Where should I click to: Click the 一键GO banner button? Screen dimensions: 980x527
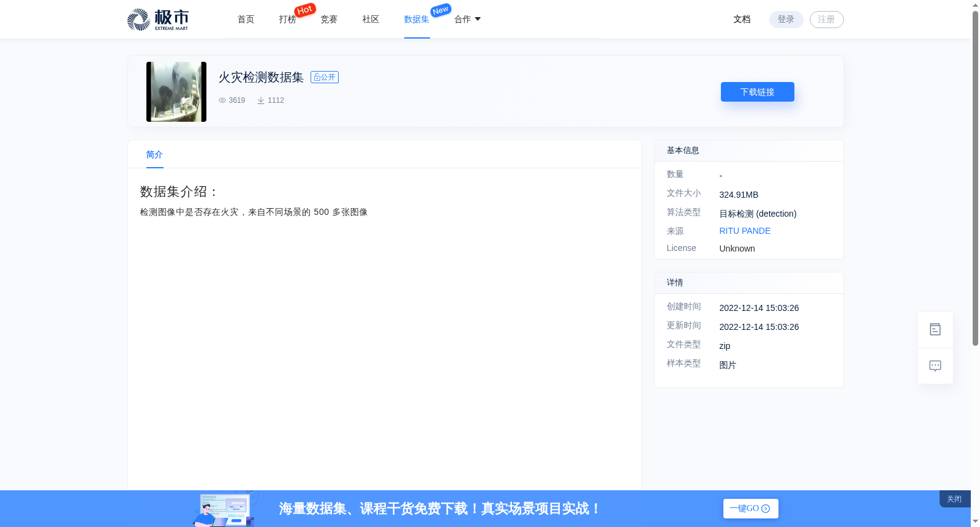pos(750,509)
